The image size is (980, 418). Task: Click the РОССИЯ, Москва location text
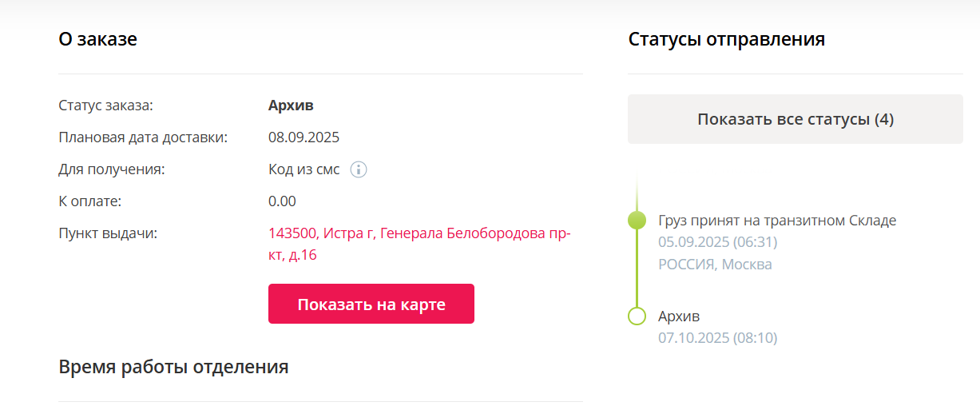click(715, 264)
